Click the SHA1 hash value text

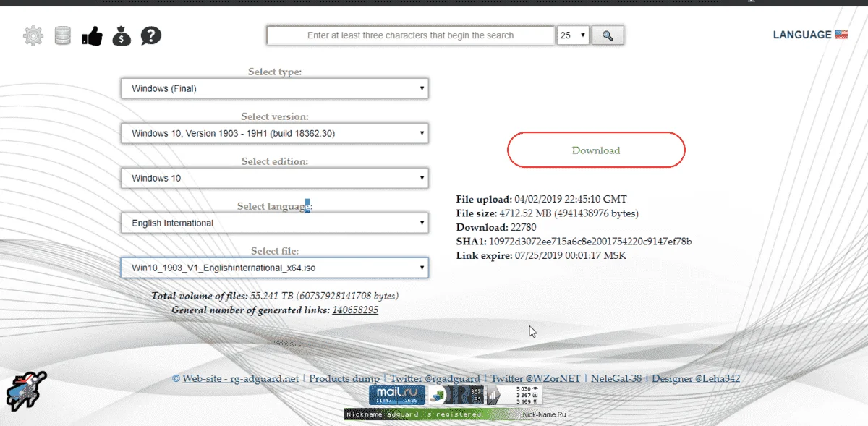click(x=591, y=242)
